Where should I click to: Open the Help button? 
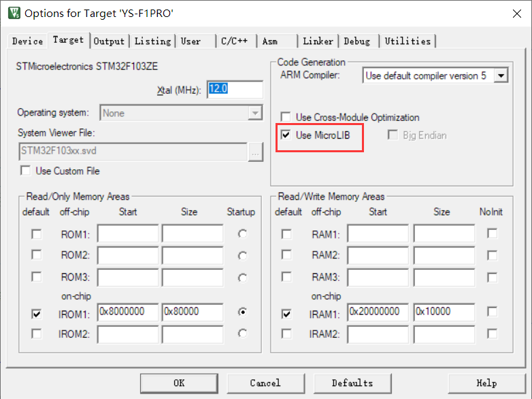coord(486,383)
